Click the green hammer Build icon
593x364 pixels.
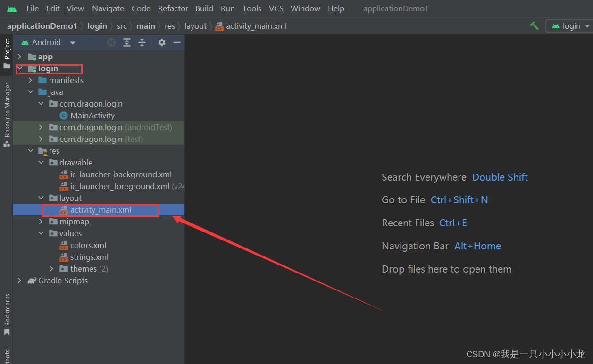(x=534, y=26)
